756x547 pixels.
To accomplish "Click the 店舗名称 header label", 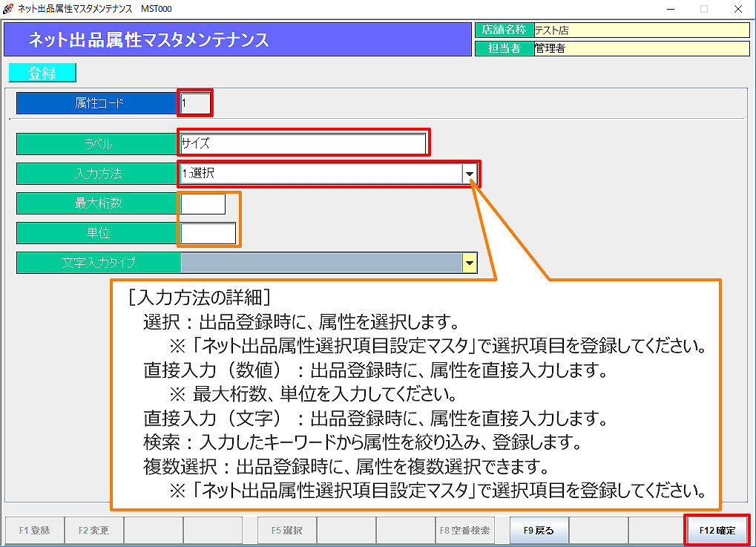I will point(504,30).
